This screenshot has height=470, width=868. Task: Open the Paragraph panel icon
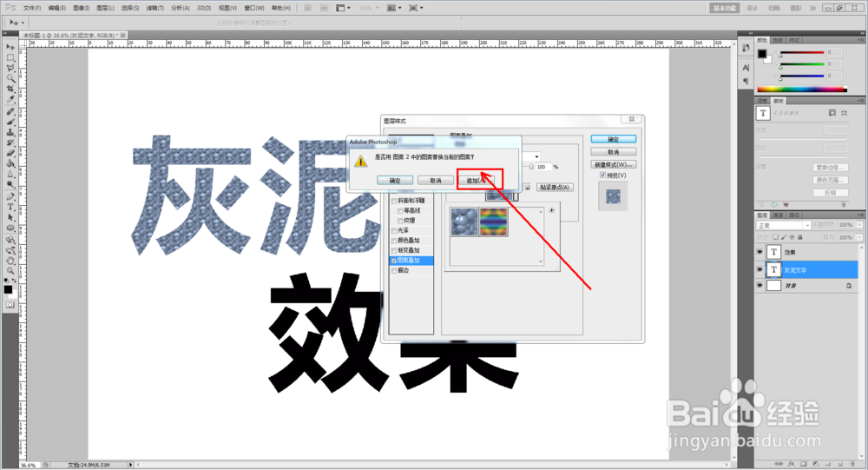coord(746,81)
